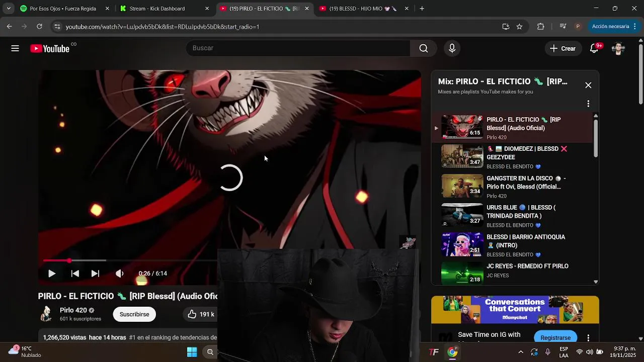Screen dimensions: 644x362
Task: Open miniplayer thumbnail icon on video
Action: pyautogui.click(x=408, y=242)
